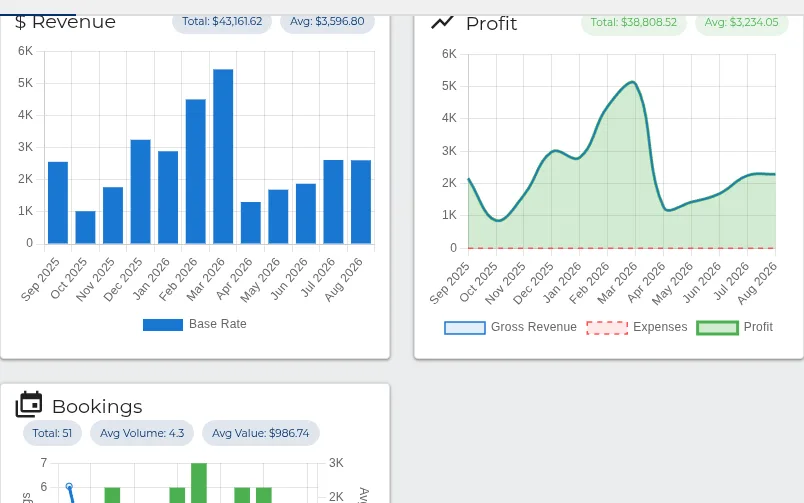Click the Base Rate legend label
Viewport: 804px width, 503px height.
pos(217,324)
